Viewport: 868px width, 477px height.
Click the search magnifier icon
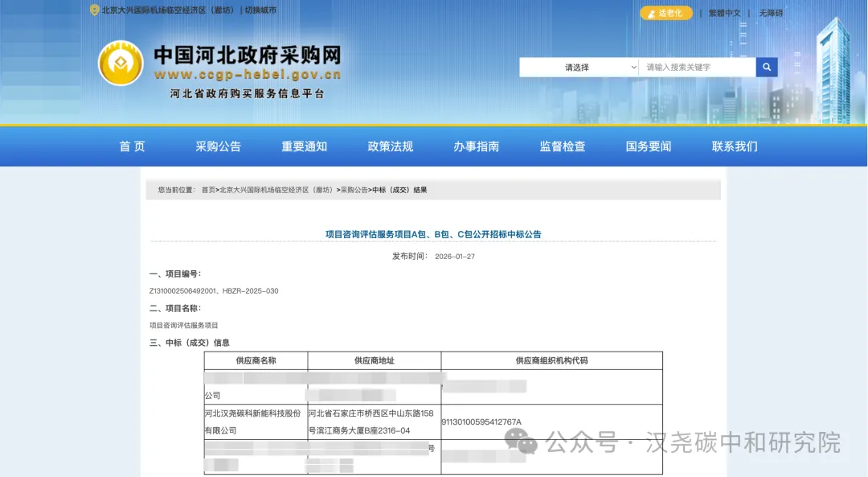[766, 67]
